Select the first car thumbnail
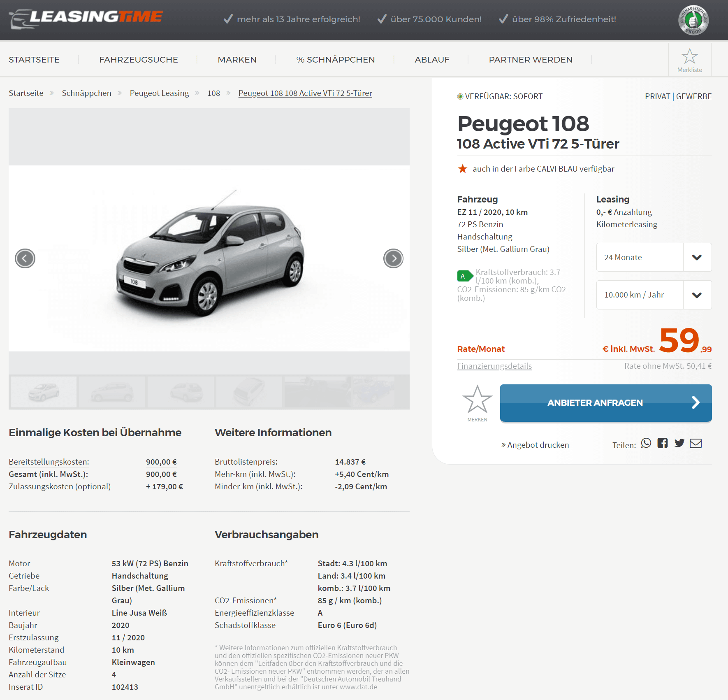Image resolution: width=728 pixels, height=700 pixels. coord(44,392)
